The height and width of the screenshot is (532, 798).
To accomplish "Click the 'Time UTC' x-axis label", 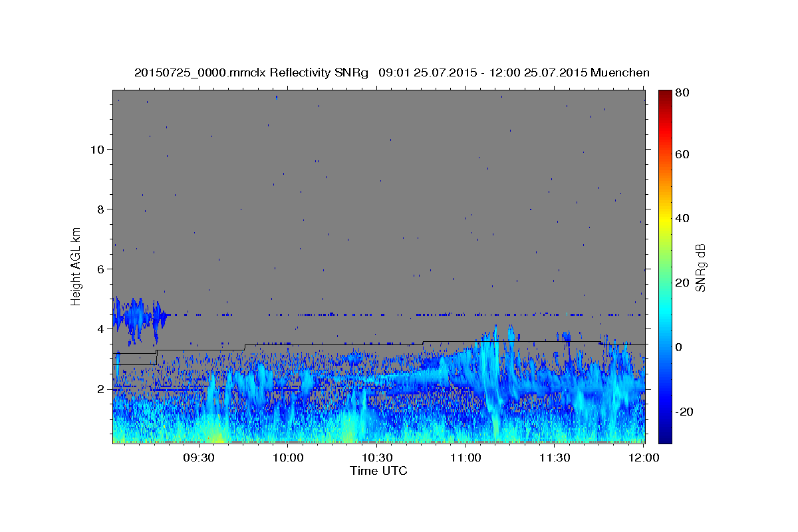I will pos(378,471).
